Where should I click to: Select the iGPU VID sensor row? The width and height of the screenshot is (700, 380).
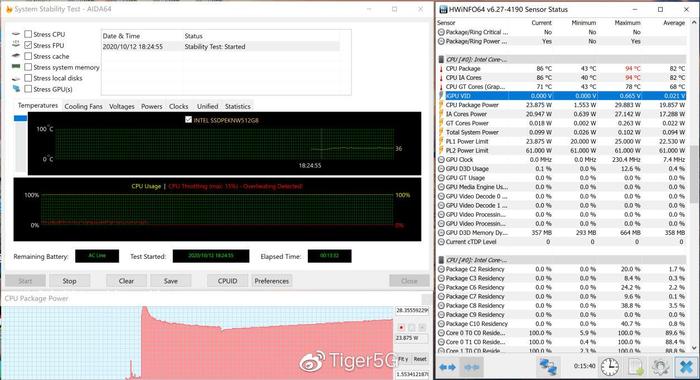[x=561, y=96]
